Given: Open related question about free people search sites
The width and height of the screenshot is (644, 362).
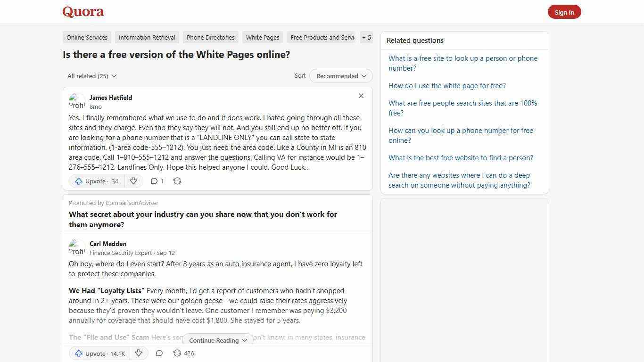Looking at the screenshot, I should click(x=462, y=108).
